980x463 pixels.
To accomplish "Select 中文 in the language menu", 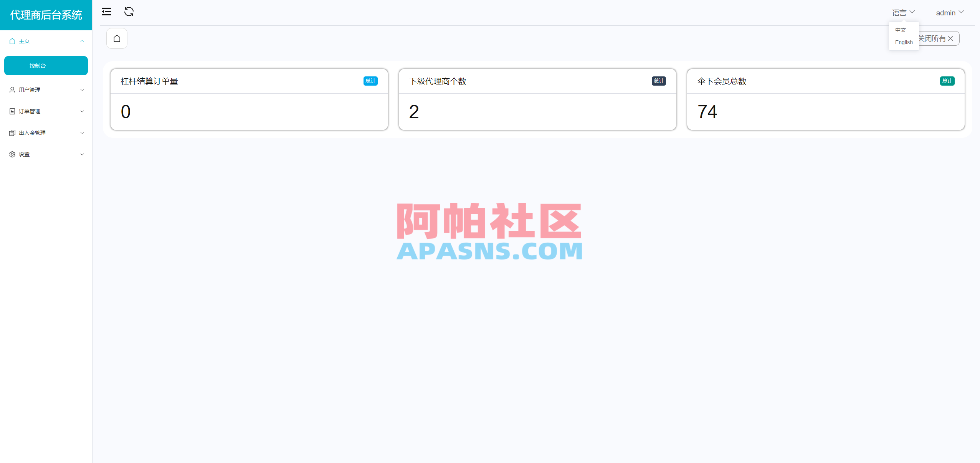I will (x=901, y=30).
